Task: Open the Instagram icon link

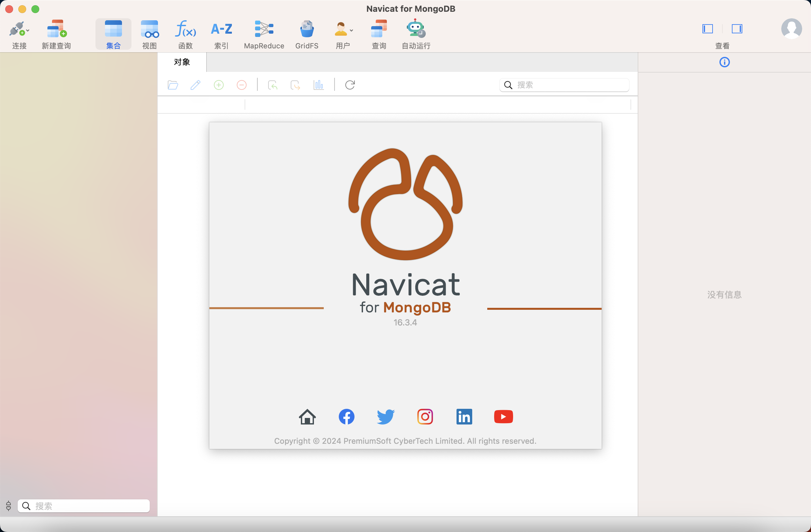Action: (x=425, y=417)
